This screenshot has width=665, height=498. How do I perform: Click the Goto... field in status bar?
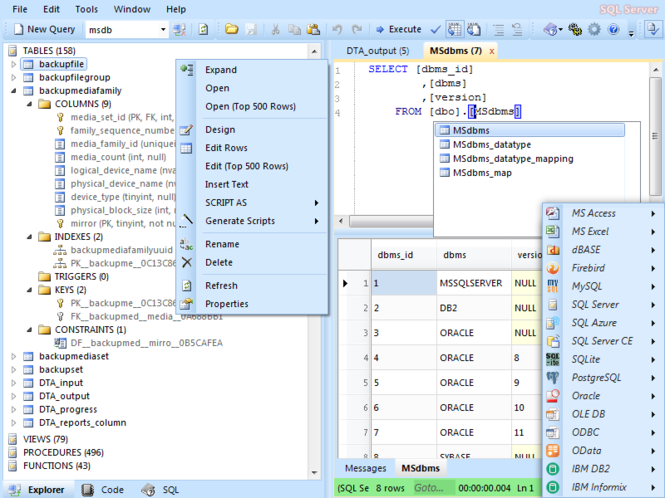point(434,488)
